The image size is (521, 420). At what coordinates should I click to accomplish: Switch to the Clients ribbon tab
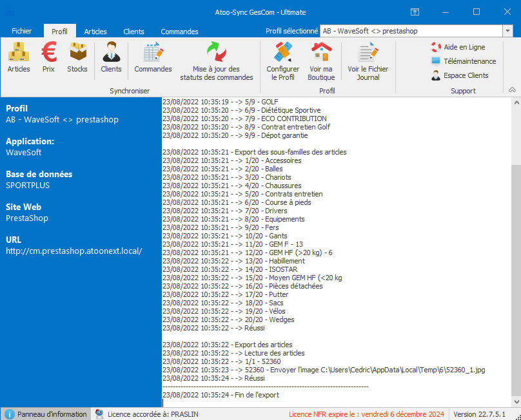pos(134,32)
